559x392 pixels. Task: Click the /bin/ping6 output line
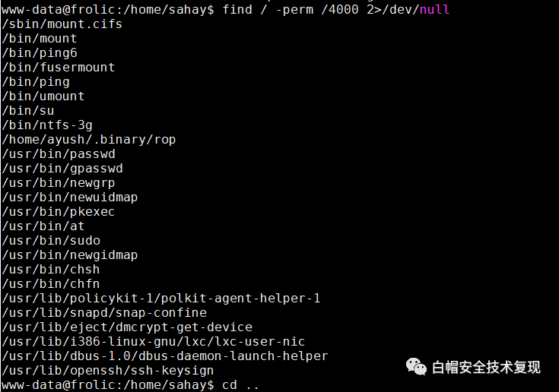click(40, 52)
